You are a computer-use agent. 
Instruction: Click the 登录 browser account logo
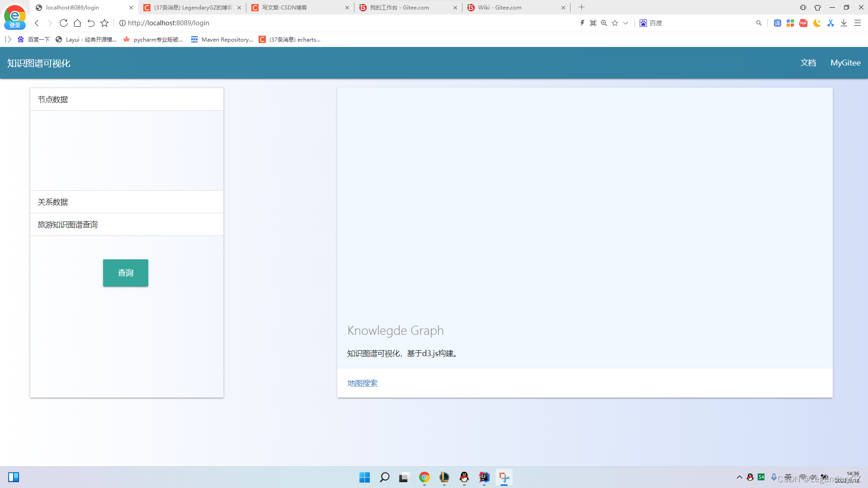coord(15,16)
